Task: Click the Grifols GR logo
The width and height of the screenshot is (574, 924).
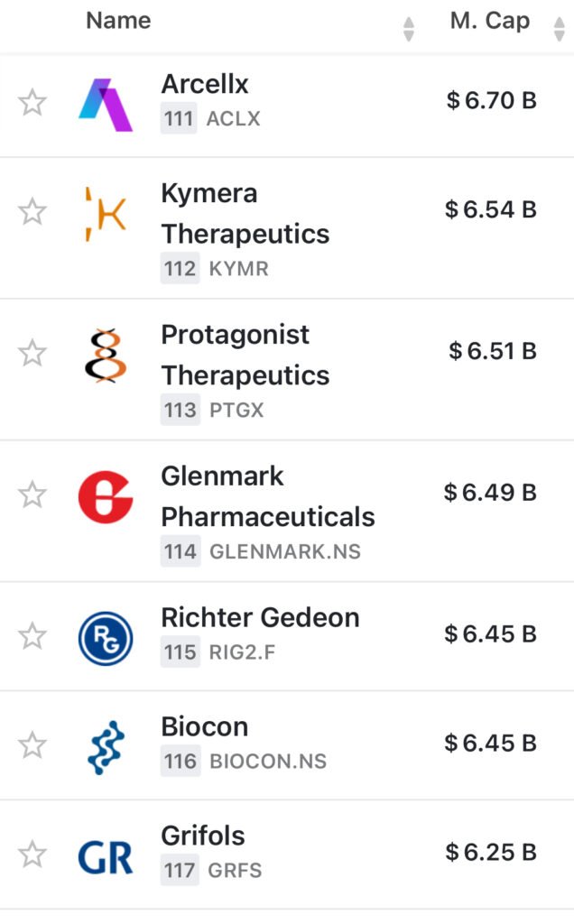Action: pyautogui.click(x=106, y=855)
